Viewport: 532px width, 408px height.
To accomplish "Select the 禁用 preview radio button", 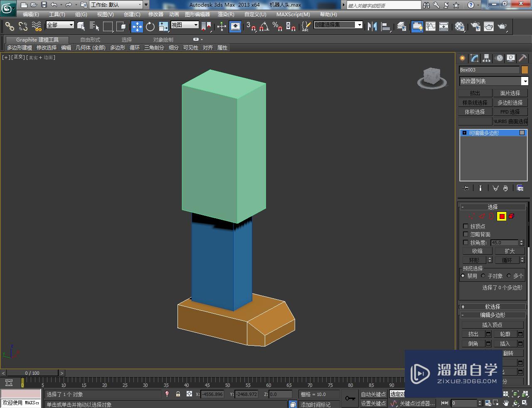I will pos(463,275).
